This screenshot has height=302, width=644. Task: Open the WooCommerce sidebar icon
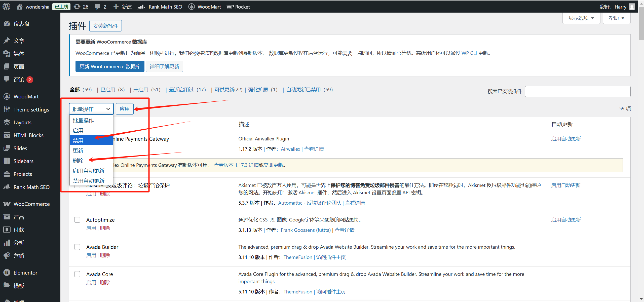(7, 204)
